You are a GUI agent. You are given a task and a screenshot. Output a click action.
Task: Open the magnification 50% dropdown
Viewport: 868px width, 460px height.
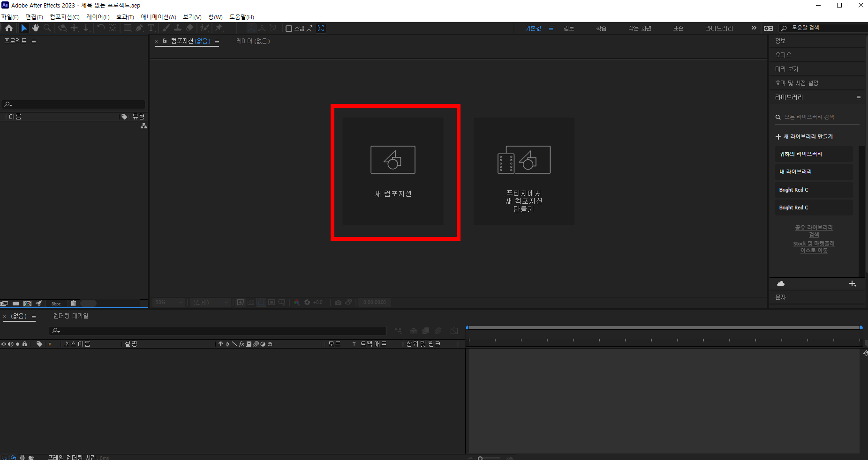(169, 303)
